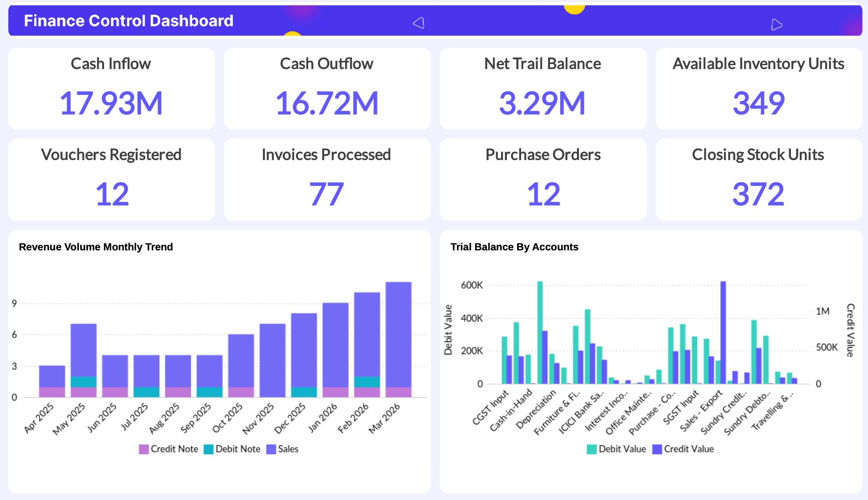Click the Vouchers Registered card
Screen dimensions: 868x500
(111, 180)
